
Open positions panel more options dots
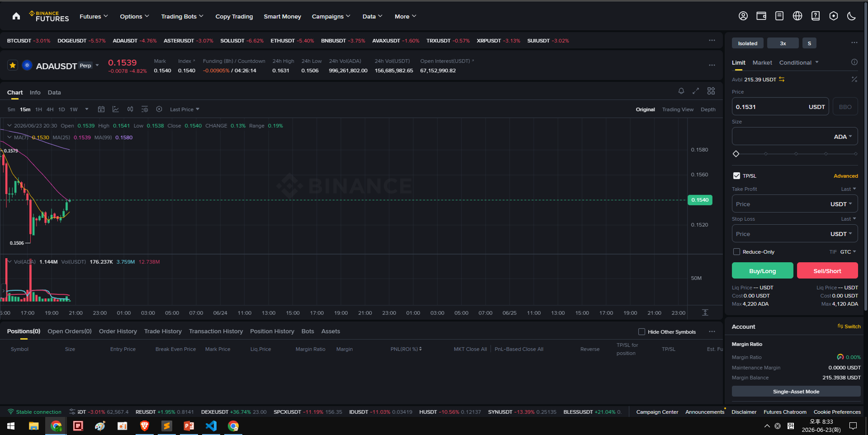[x=712, y=332]
